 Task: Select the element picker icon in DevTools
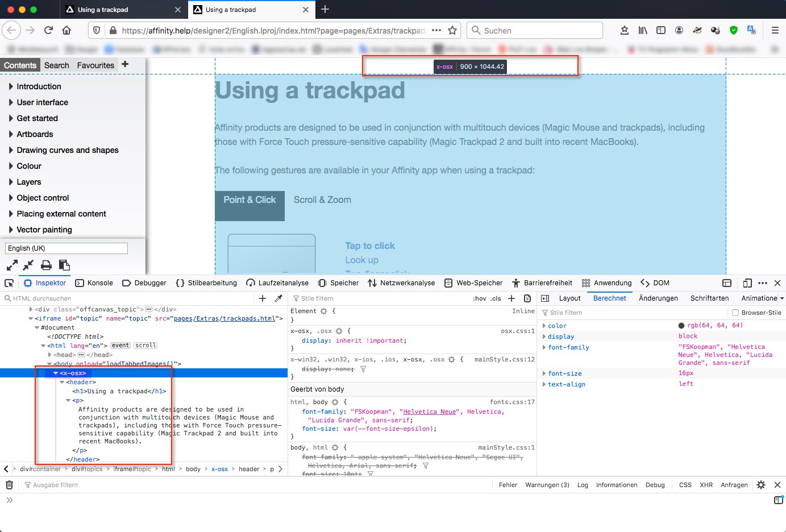[9, 282]
